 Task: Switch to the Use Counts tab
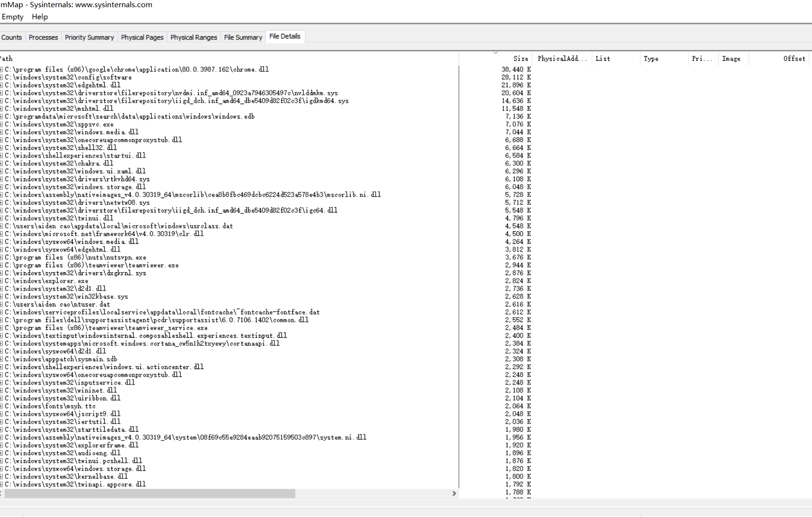12,37
